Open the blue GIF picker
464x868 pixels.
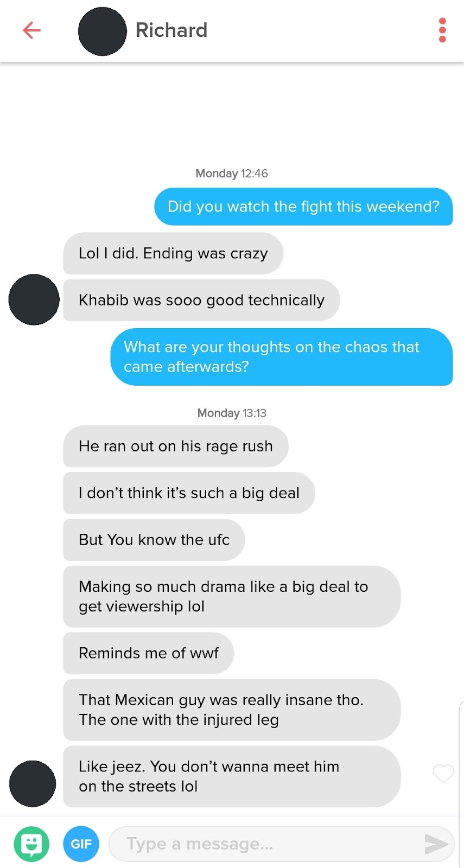[x=81, y=844]
